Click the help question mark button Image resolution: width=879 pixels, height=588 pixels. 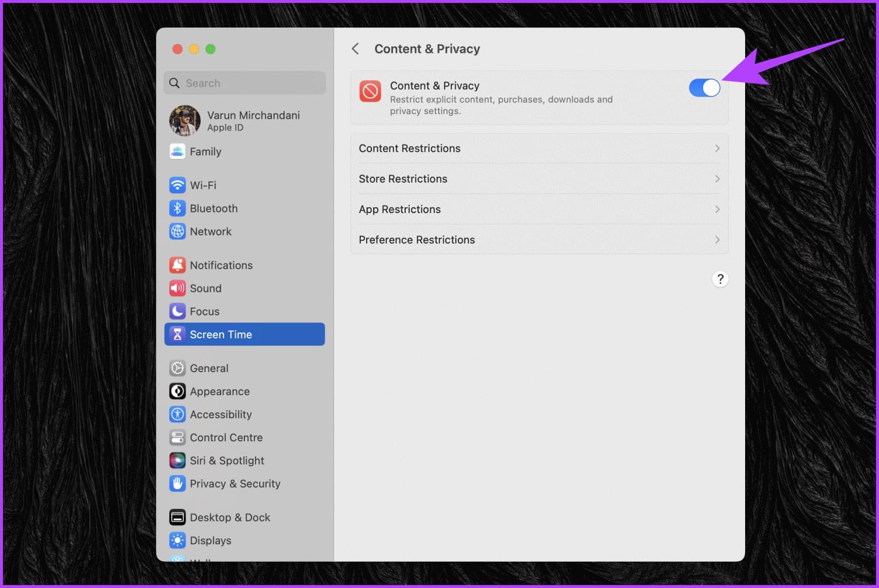pos(720,279)
